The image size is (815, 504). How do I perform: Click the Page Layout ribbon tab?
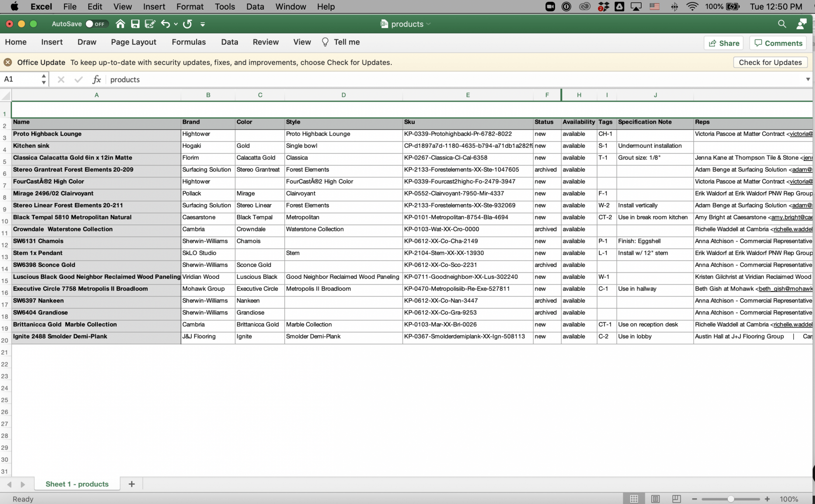(x=133, y=41)
